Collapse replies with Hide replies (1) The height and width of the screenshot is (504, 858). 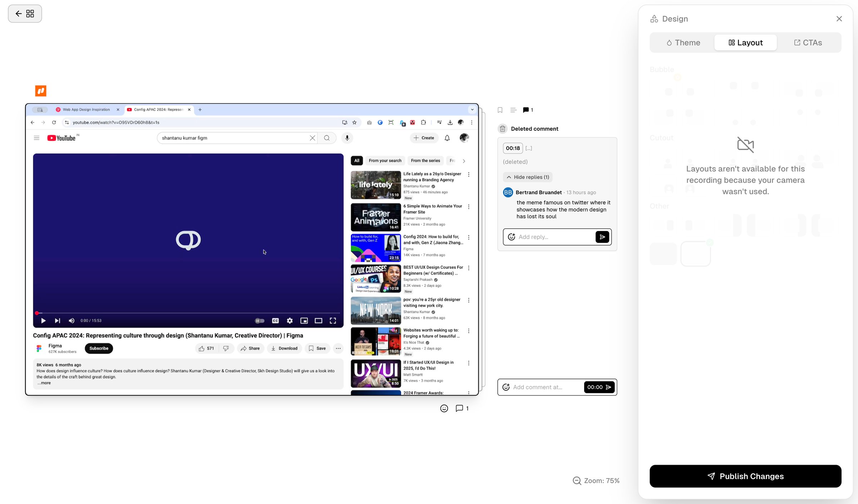(x=528, y=177)
